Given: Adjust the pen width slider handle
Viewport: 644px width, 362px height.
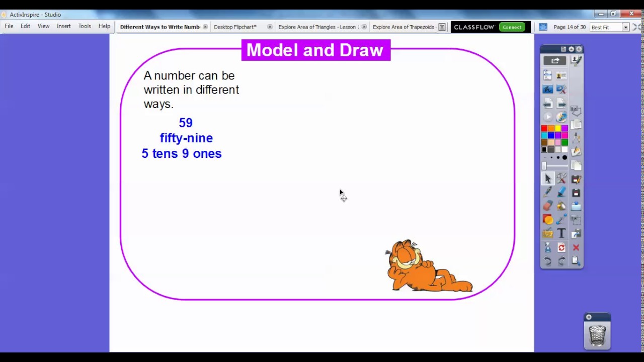Looking at the screenshot, I should click(544, 166).
